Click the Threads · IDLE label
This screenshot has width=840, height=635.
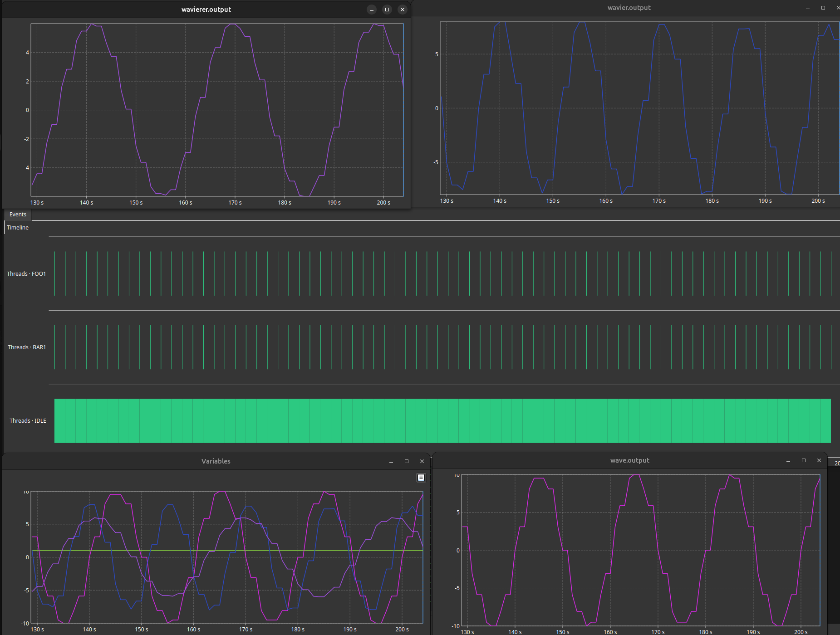click(x=28, y=421)
